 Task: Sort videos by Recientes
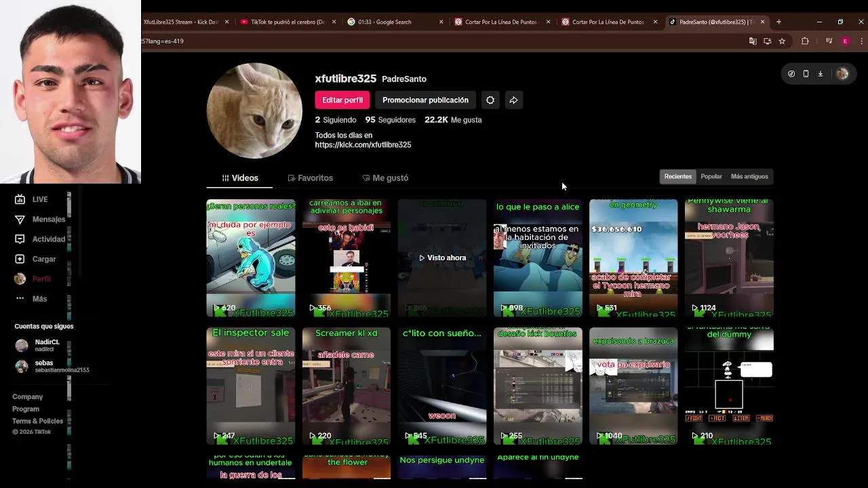point(678,176)
